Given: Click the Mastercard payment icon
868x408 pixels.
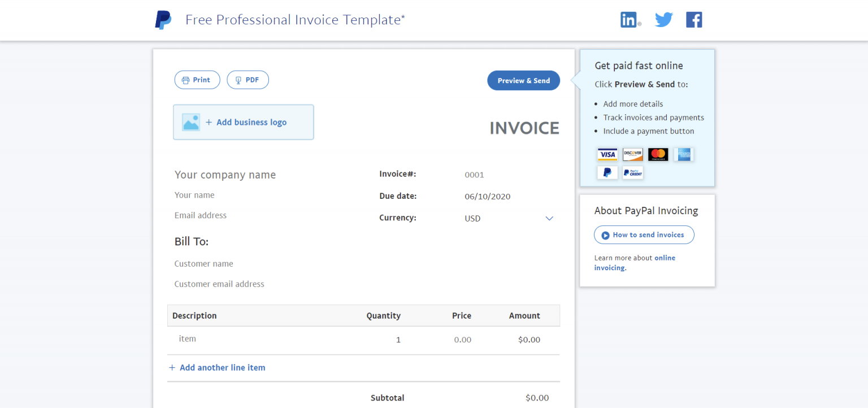Looking at the screenshot, I should [x=658, y=154].
